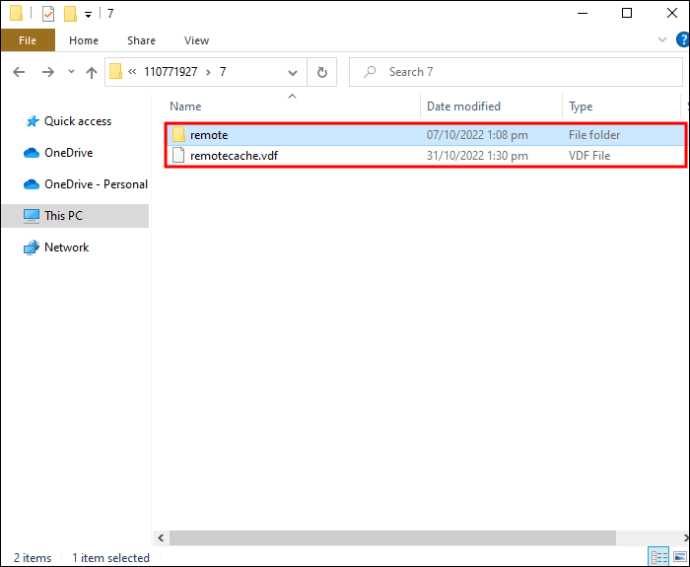Click the remote folder icon
The width and height of the screenshot is (690, 567).
click(178, 135)
